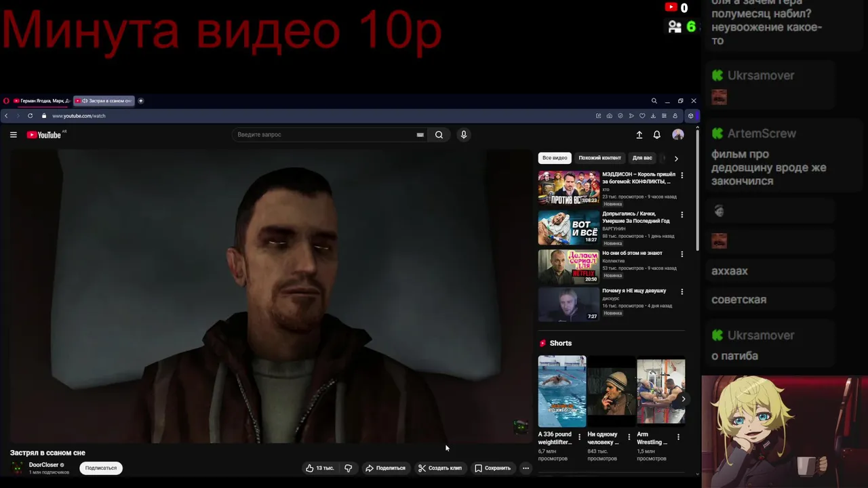Screen dimensions: 868x488
Task: Dislike the video with thumbs down
Action: pos(349,468)
